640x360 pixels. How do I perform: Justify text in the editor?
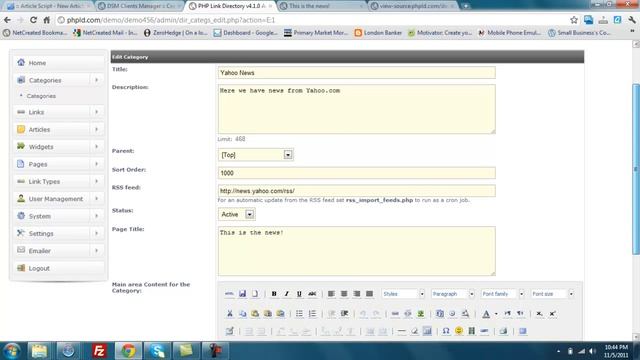(369, 294)
